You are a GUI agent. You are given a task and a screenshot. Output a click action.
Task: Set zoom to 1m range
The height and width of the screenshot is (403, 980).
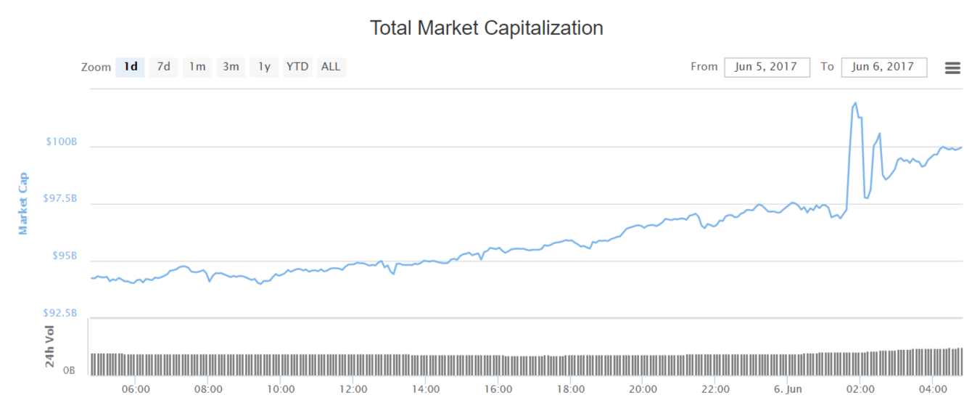point(197,67)
